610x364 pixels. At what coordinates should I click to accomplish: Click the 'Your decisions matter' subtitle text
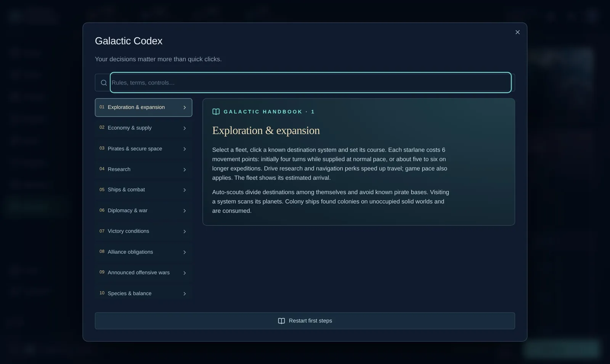pyautogui.click(x=158, y=59)
